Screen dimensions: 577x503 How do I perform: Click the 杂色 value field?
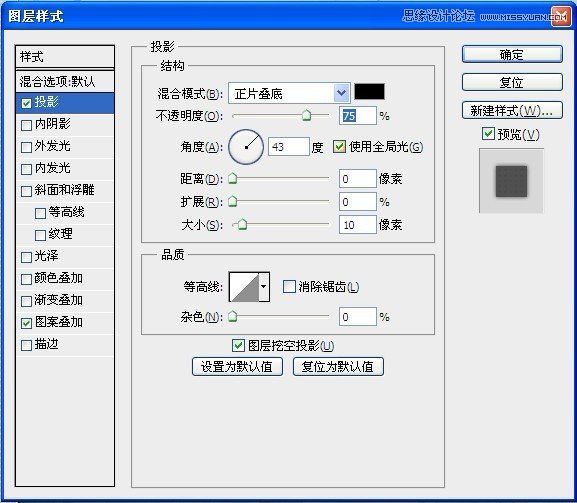pos(358,317)
